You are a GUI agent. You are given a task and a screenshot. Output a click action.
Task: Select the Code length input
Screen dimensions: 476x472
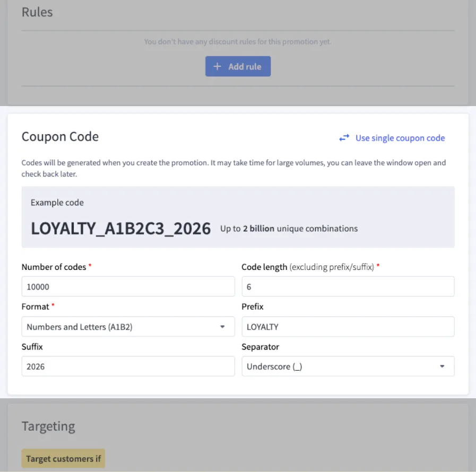pyautogui.click(x=348, y=286)
